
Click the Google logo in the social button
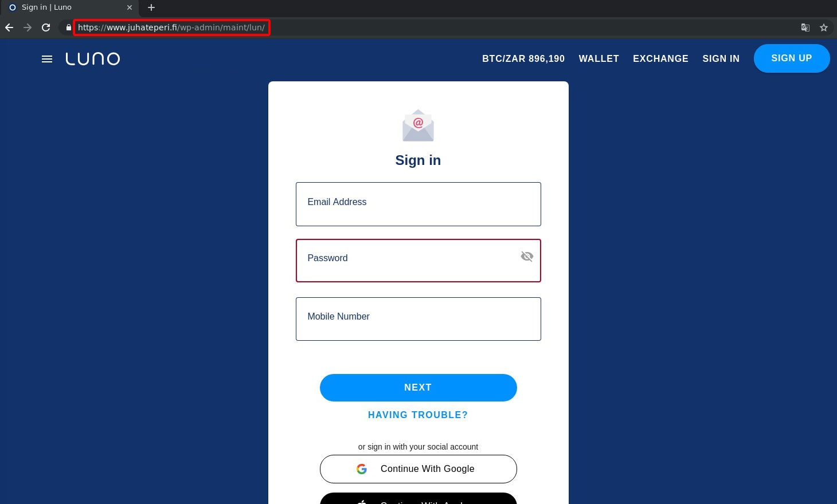pos(362,469)
